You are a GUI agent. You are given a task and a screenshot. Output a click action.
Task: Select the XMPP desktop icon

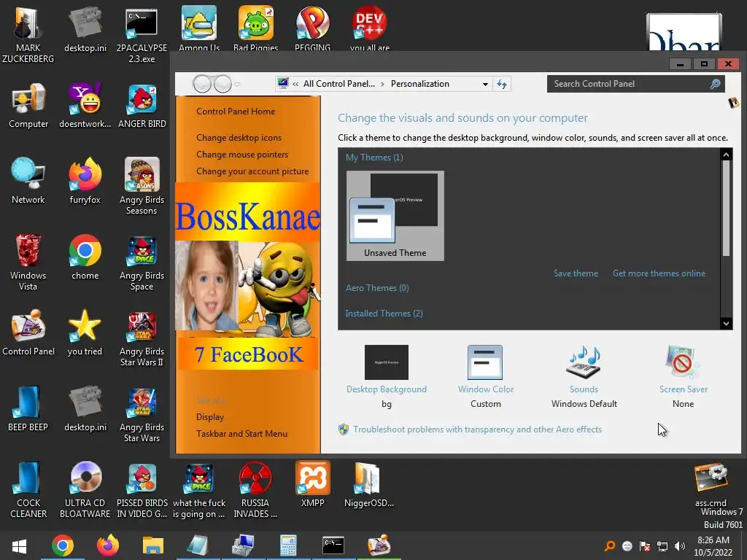(x=312, y=484)
